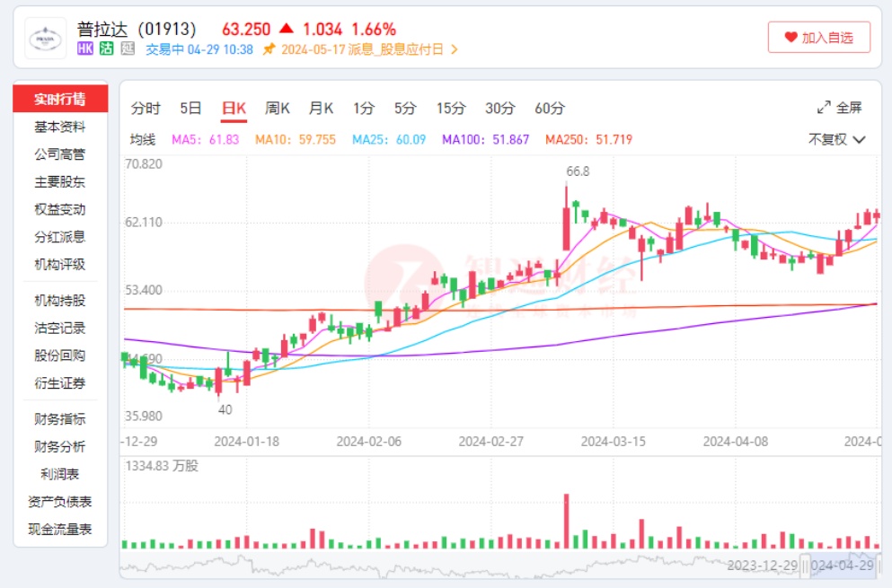The width and height of the screenshot is (892, 588).
Task: Open 基本资料 in the sidebar
Action: pyautogui.click(x=60, y=127)
